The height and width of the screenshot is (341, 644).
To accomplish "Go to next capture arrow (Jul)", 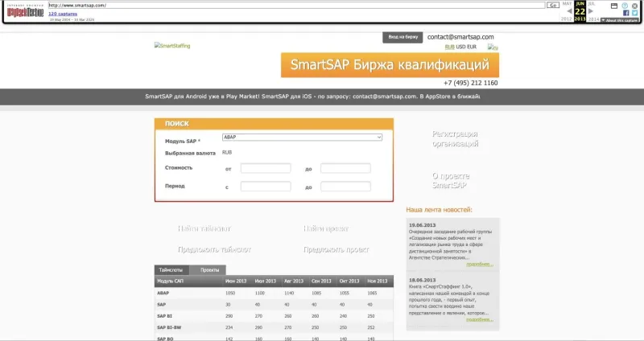I will [x=591, y=11].
